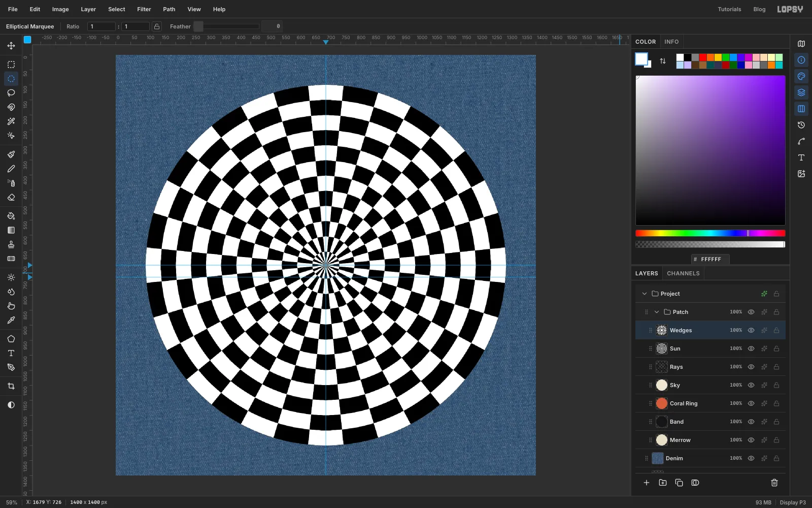The image size is (812, 508).
Task: Lock the Wedges layer
Action: click(776, 330)
